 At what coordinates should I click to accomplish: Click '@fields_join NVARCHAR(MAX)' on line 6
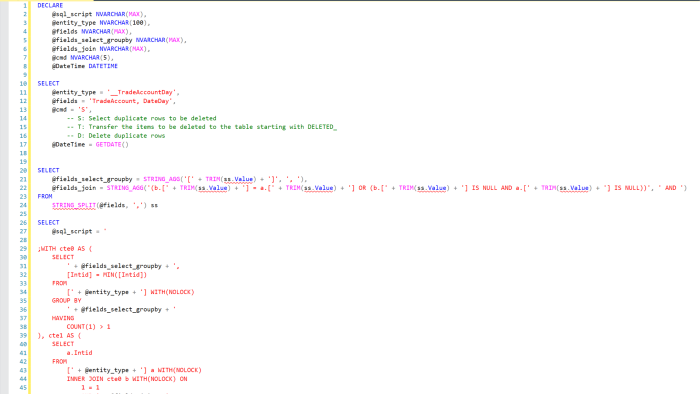100,49
